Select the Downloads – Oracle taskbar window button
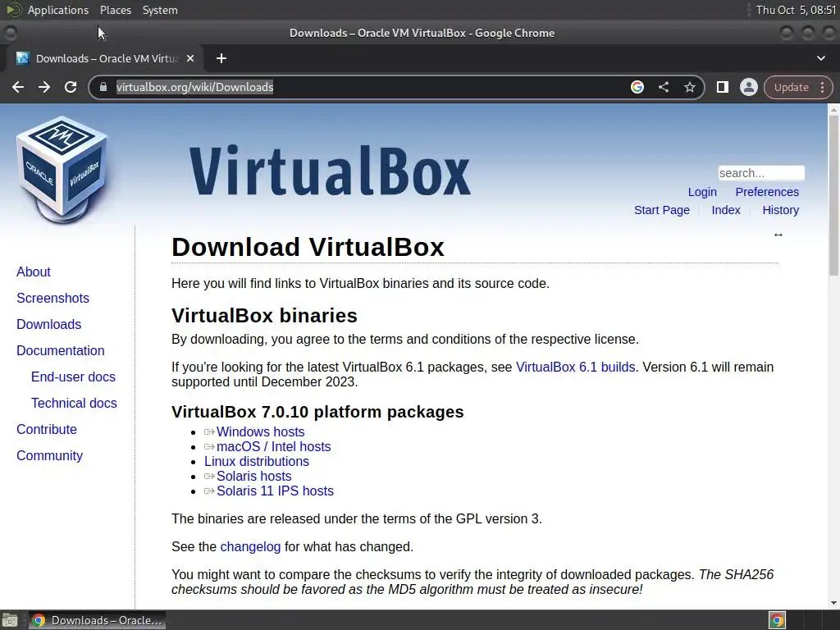 97,620
